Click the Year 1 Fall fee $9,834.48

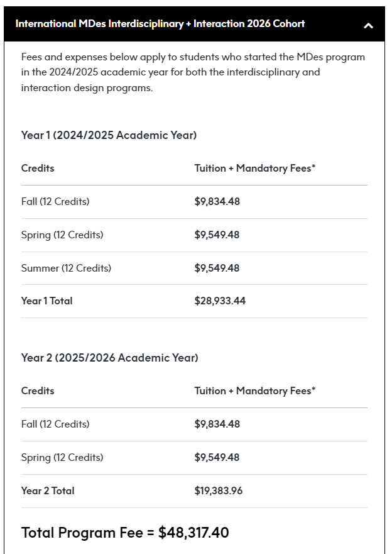pyautogui.click(x=217, y=202)
